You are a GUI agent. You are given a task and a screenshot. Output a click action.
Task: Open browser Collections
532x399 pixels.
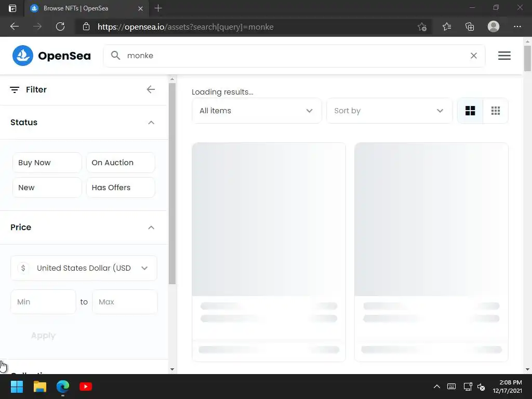click(470, 26)
